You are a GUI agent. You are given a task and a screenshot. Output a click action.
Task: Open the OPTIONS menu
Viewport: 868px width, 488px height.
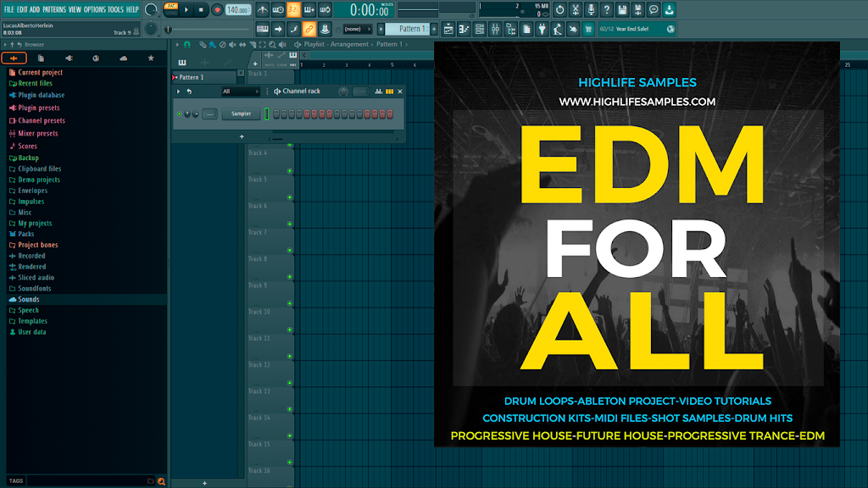[95, 9]
